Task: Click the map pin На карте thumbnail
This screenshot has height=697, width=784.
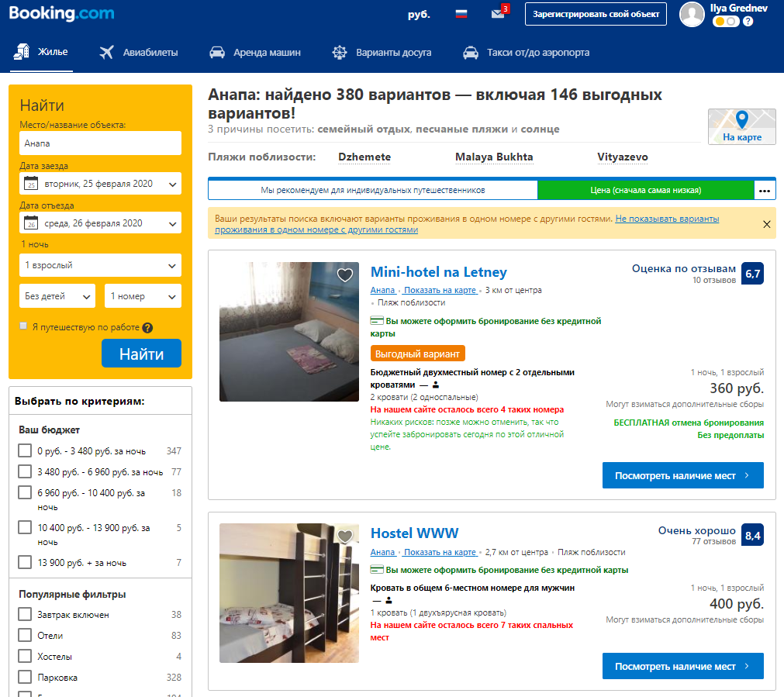Action: (742, 126)
